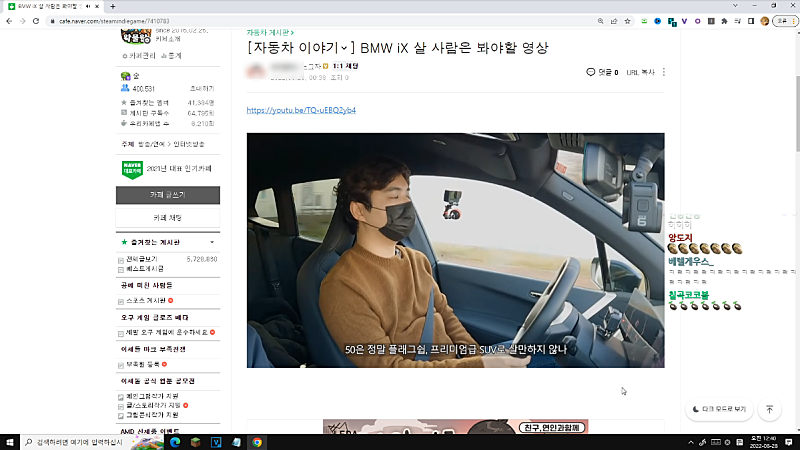This screenshot has width=800, height=450.
Task: Open the green extension icon in toolbar
Action: coord(644,21)
